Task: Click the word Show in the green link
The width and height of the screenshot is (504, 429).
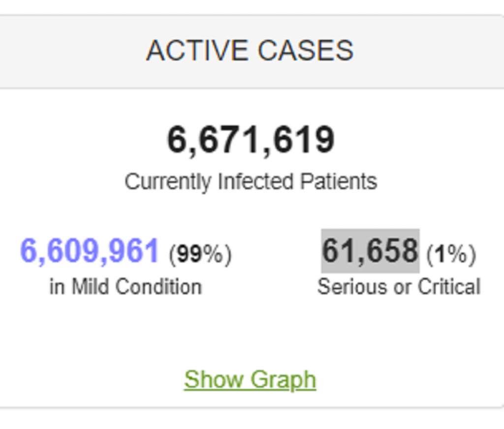Action: (214, 379)
